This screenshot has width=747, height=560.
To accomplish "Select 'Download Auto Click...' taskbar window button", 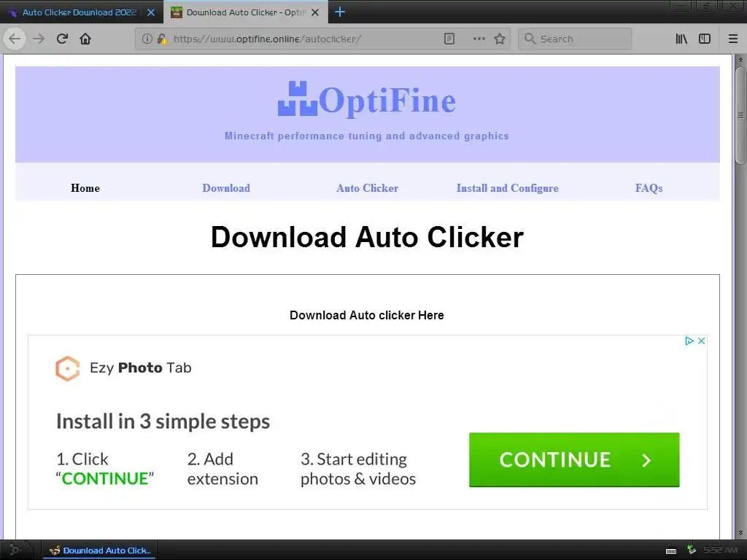I will (x=99, y=551).
